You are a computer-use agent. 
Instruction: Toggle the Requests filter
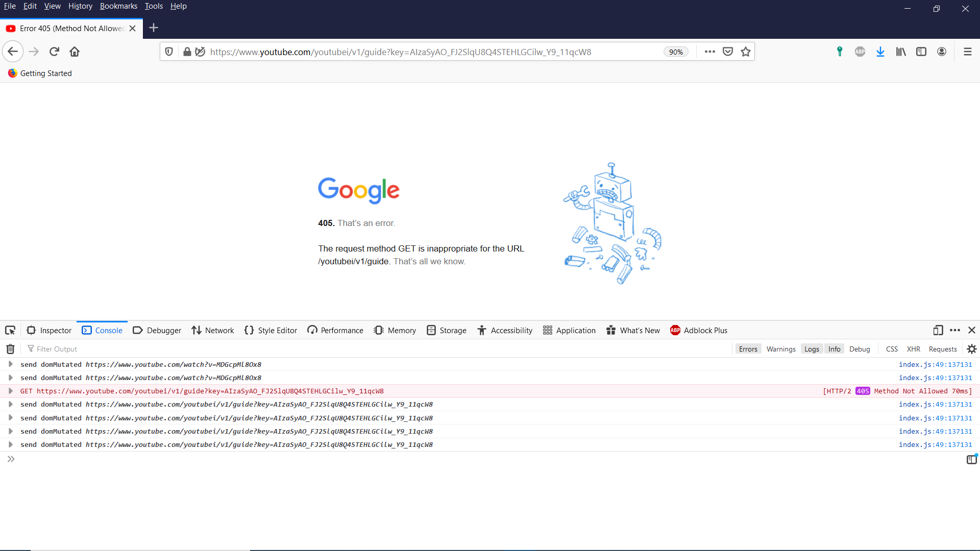click(x=943, y=349)
